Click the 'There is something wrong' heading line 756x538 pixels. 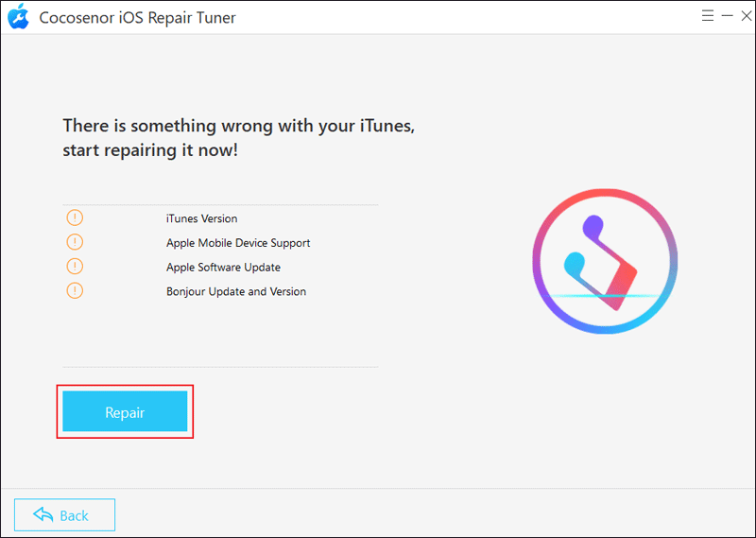[239, 126]
